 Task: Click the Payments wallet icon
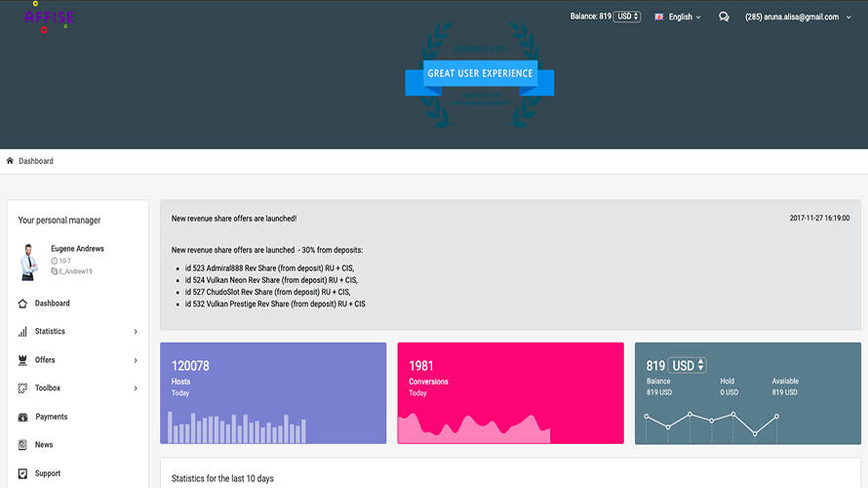[22, 417]
